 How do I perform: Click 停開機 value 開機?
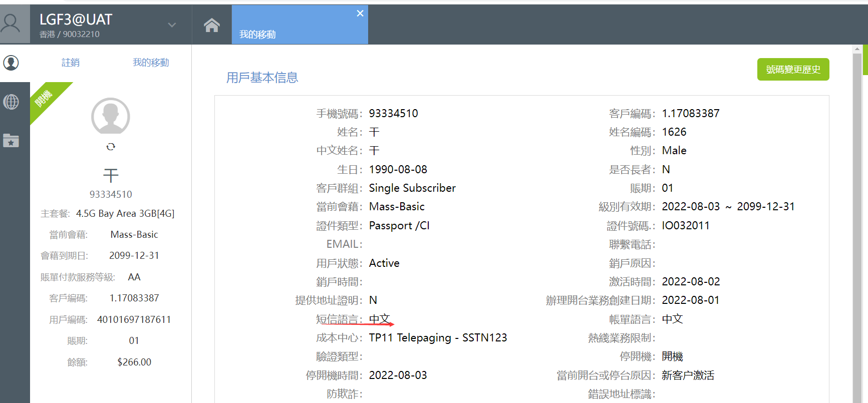672,356
